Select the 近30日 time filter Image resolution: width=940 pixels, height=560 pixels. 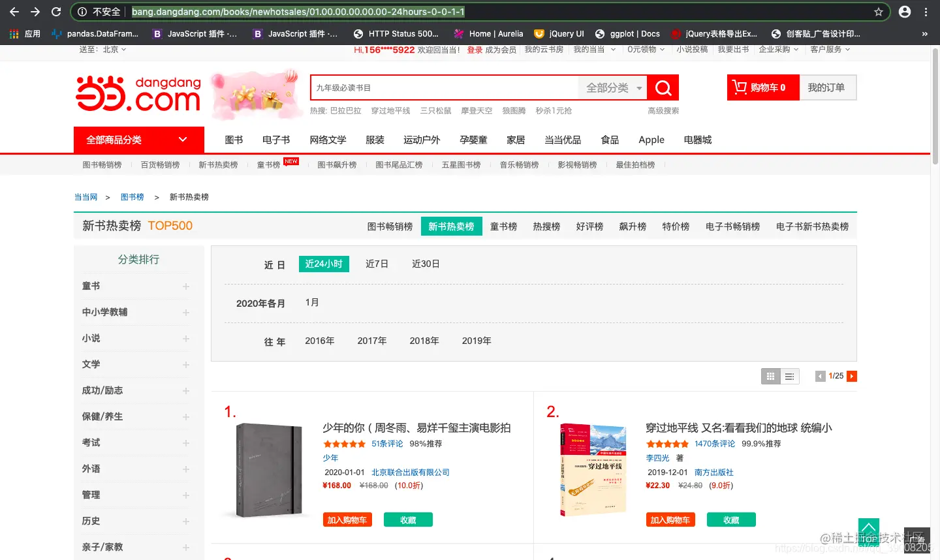click(x=426, y=264)
